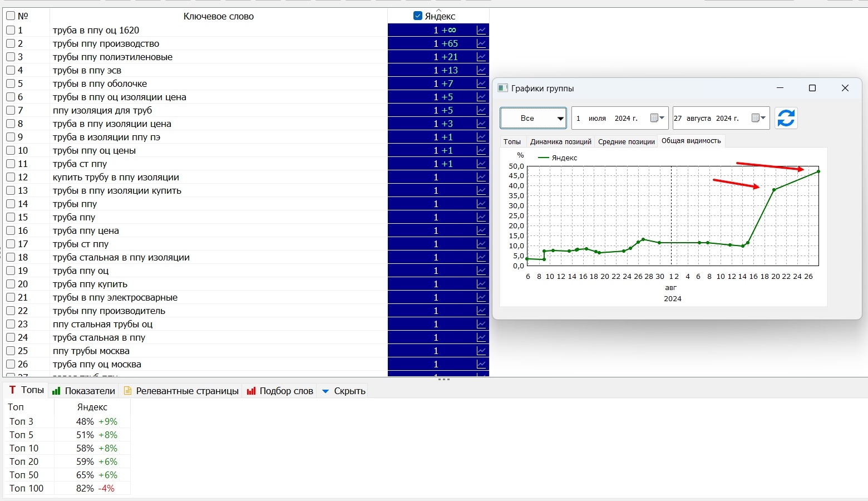This screenshot has height=501, width=868.
Task: Select keyword 'трубы в ппу электросварные'
Action: (x=115, y=297)
